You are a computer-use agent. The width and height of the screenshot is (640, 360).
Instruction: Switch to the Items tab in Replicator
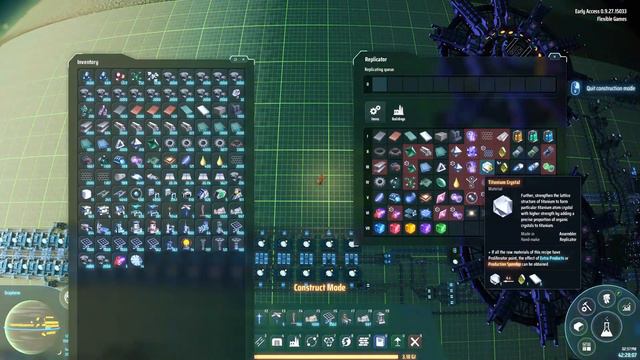tap(375, 112)
